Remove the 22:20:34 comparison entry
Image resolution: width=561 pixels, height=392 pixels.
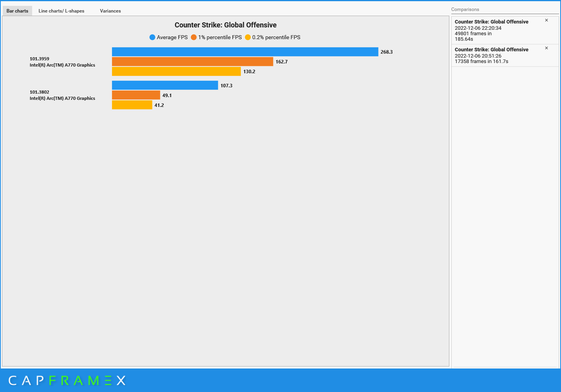(x=547, y=20)
